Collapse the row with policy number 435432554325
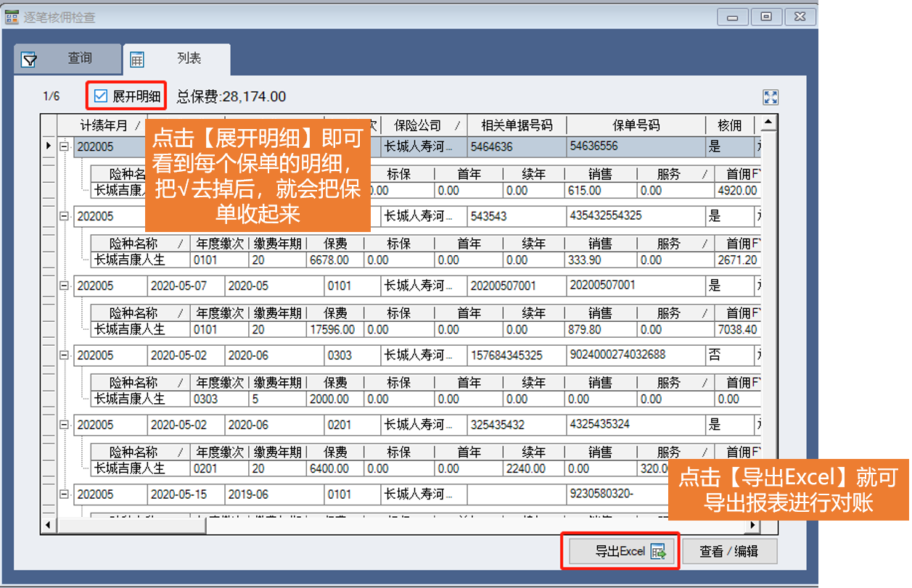Viewport: 912px width, 588px height. 65,216
